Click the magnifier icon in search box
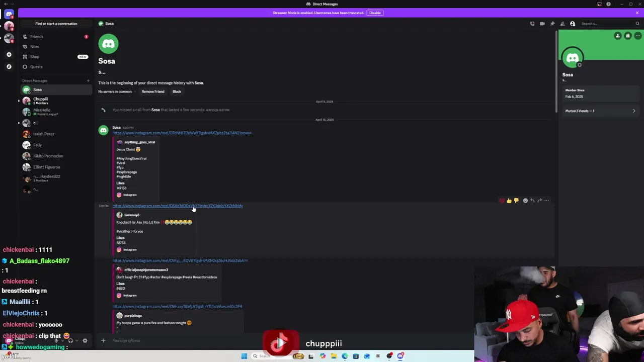The image size is (644, 362). click(637, 24)
